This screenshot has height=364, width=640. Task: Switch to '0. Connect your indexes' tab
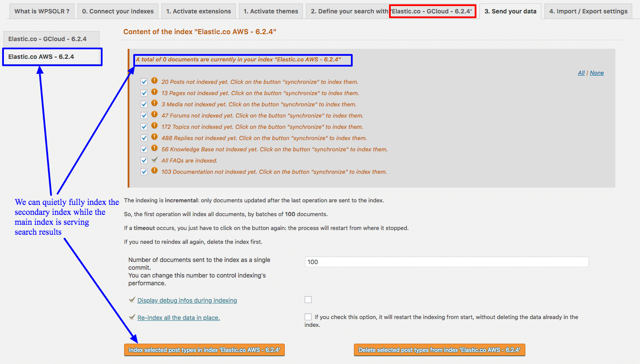118,11
